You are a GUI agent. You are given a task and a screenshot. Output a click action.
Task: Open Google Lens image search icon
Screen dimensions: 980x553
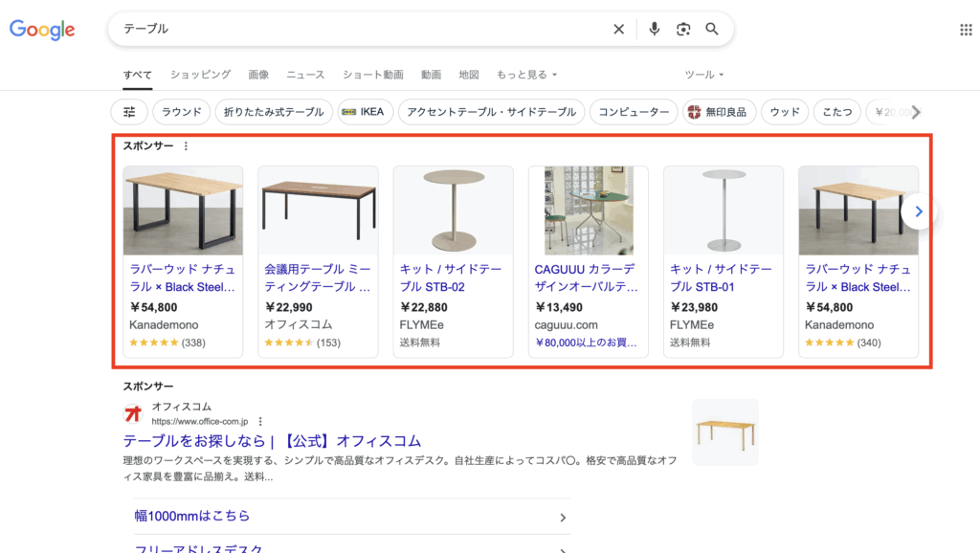[x=683, y=29]
